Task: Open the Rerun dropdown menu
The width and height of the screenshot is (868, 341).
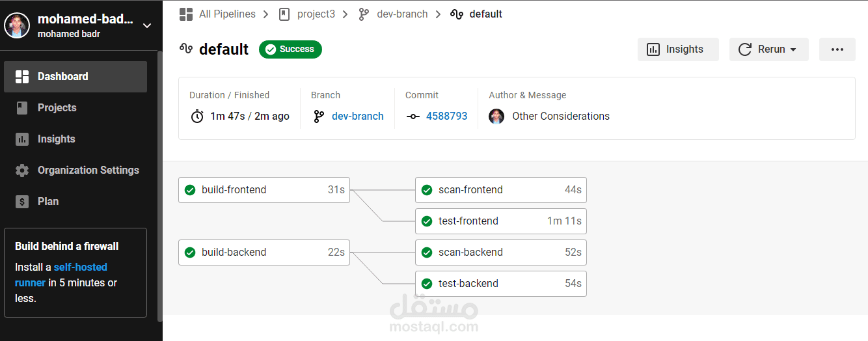Action: (x=769, y=49)
